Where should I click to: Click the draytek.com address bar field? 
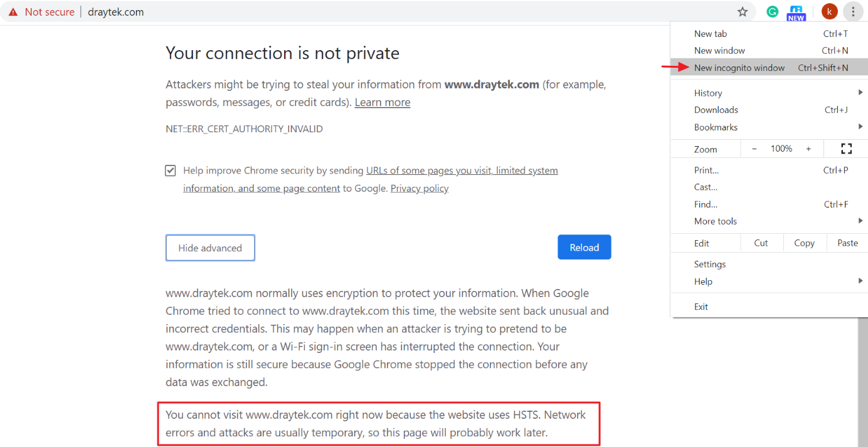(408, 12)
